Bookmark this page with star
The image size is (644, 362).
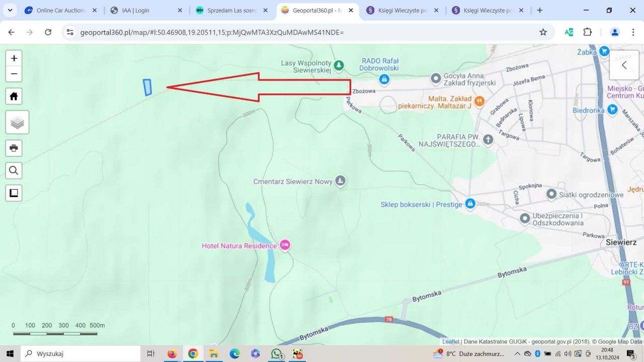coord(543,32)
